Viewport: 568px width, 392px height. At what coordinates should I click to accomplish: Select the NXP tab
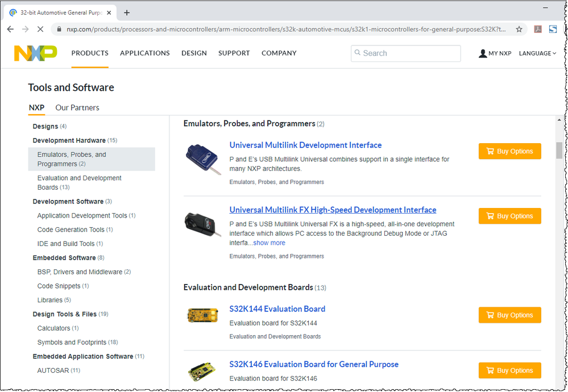pyautogui.click(x=36, y=107)
